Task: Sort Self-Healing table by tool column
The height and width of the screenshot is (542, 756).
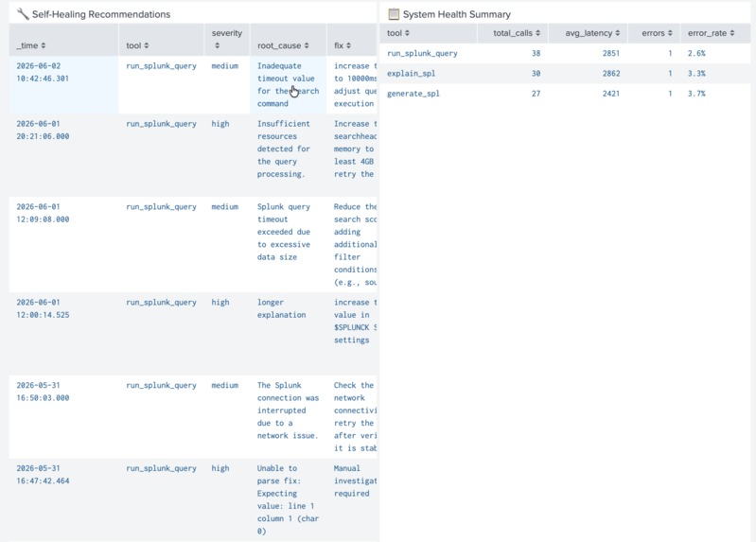Action: click(x=137, y=45)
